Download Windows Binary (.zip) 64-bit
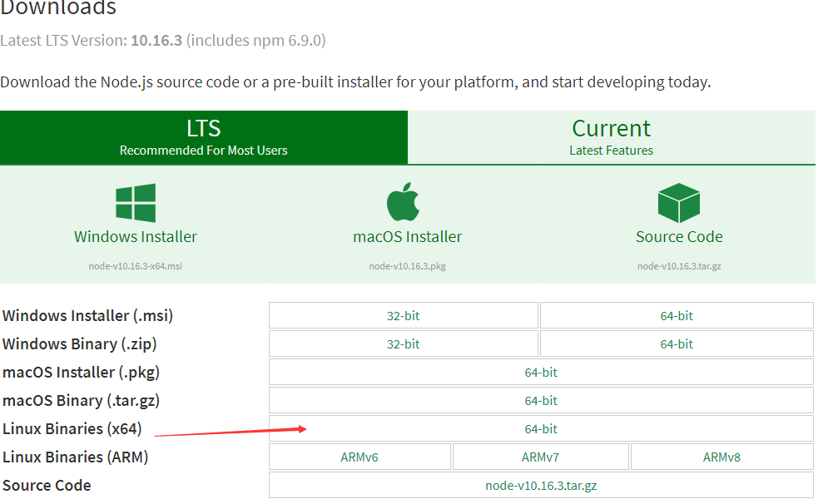823x504 pixels. click(677, 344)
